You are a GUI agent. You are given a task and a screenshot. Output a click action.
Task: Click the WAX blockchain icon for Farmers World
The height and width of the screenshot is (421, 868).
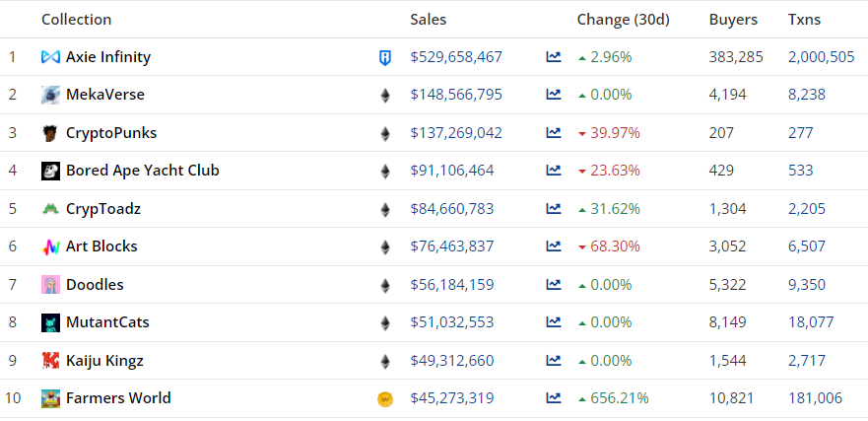[384, 399]
